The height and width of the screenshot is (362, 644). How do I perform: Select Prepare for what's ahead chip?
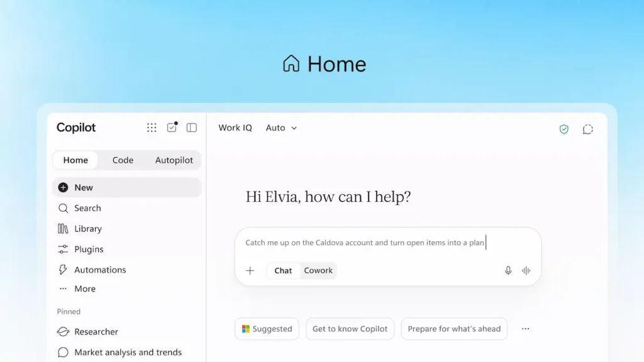(454, 329)
